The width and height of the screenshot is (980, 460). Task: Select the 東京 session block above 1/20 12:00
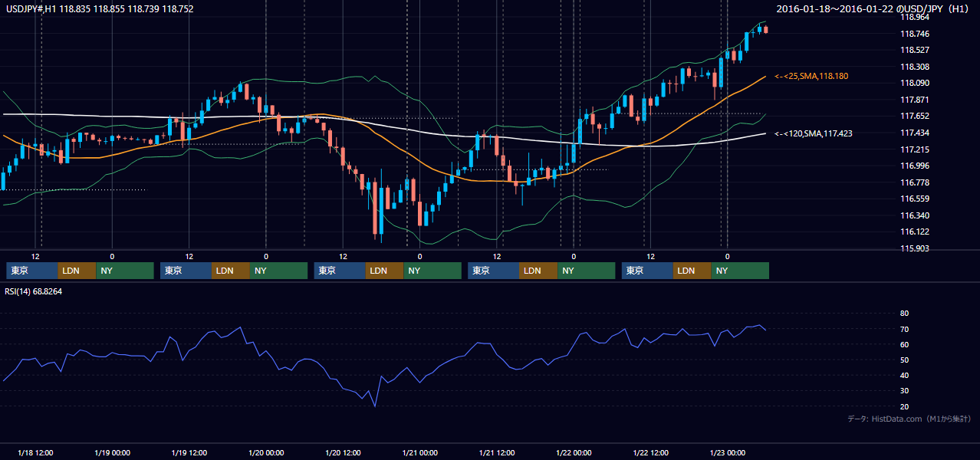[340, 271]
